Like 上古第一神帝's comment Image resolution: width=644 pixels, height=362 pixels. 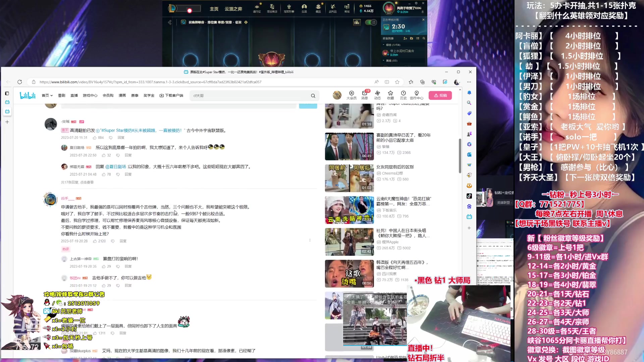pos(103,266)
